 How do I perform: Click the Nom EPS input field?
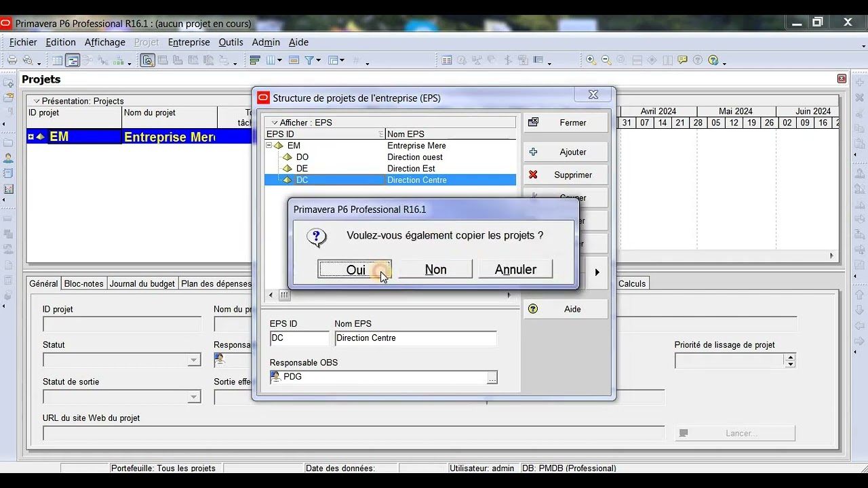click(416, 338)
